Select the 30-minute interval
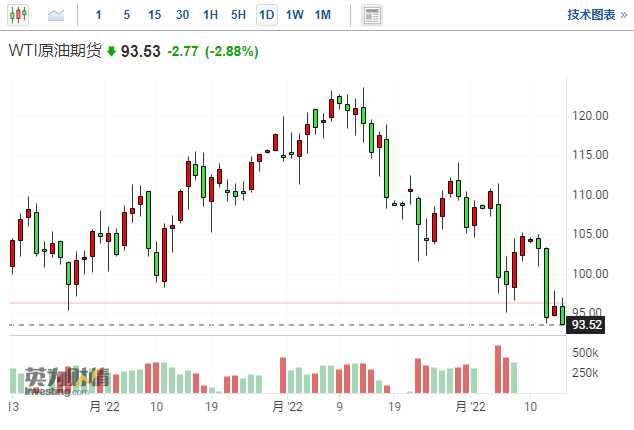This screenshot has height=430, width=634. 182,15
